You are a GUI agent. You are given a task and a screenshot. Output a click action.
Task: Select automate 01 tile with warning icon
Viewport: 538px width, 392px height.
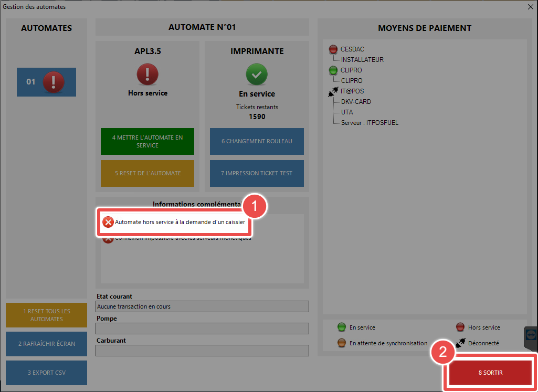(46, 82)
